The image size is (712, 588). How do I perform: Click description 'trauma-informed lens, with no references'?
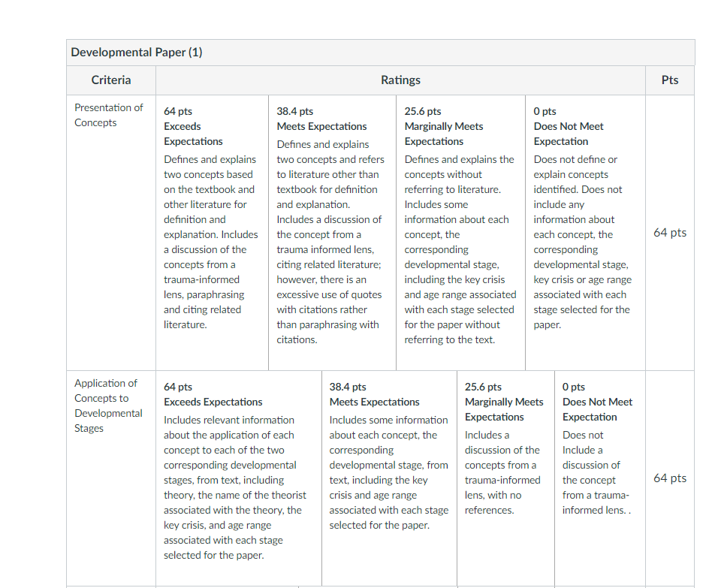coord(502,472)
